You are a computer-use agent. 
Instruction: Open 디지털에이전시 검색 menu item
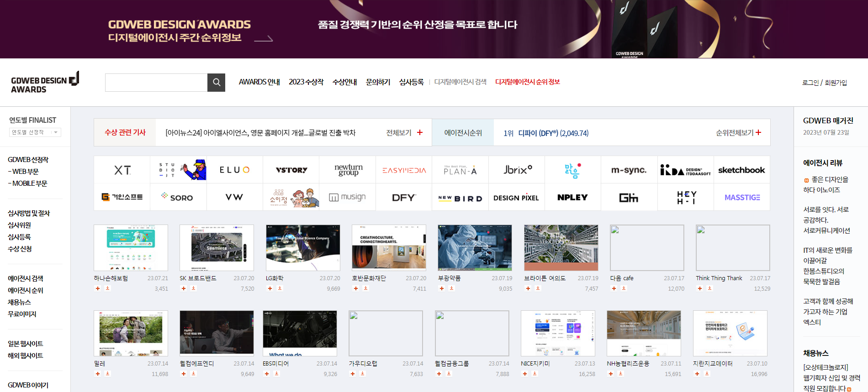point(460,82)
